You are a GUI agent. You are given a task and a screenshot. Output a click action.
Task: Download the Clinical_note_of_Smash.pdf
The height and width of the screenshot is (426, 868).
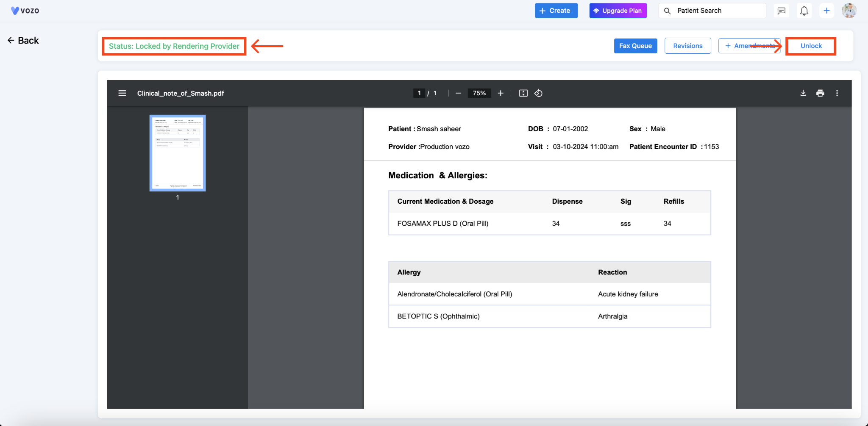pos(803,93)
